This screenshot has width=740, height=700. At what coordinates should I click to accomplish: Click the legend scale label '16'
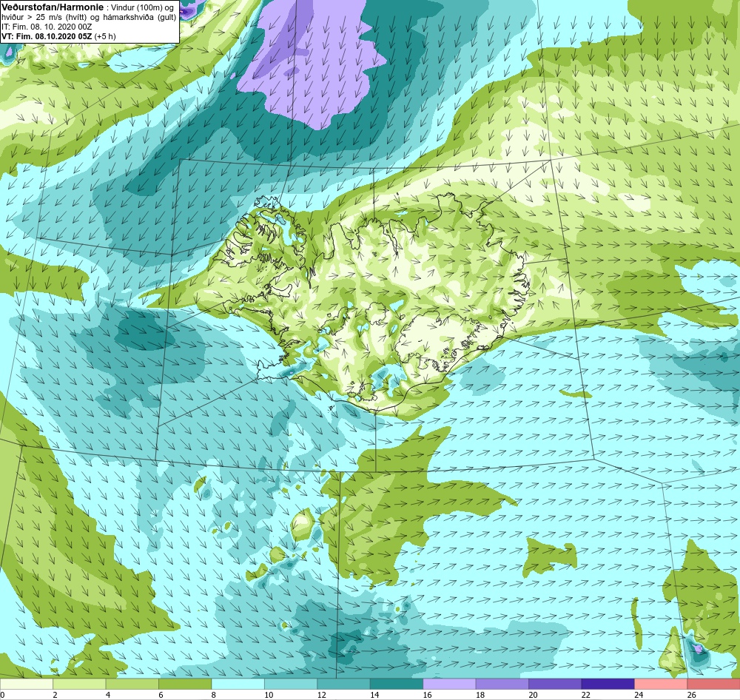pos(427,694)
